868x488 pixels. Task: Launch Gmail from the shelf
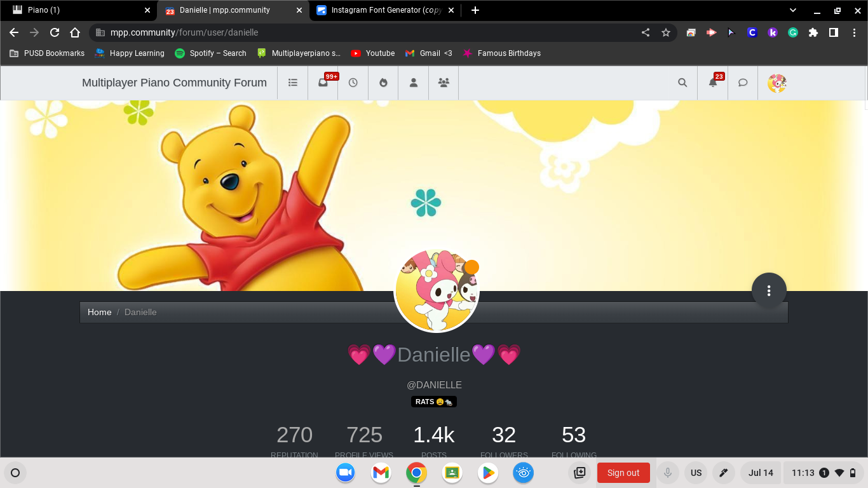(381, 473)
